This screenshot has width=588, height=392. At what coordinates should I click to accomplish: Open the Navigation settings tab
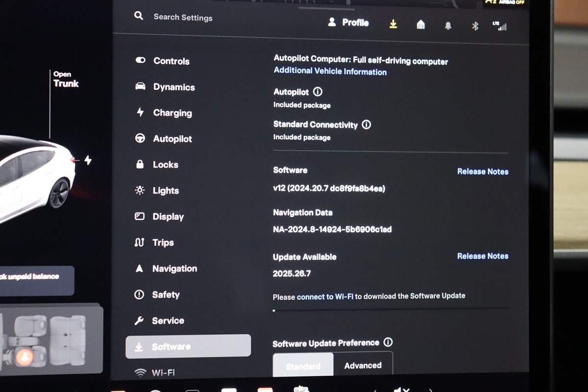point(166,269)
